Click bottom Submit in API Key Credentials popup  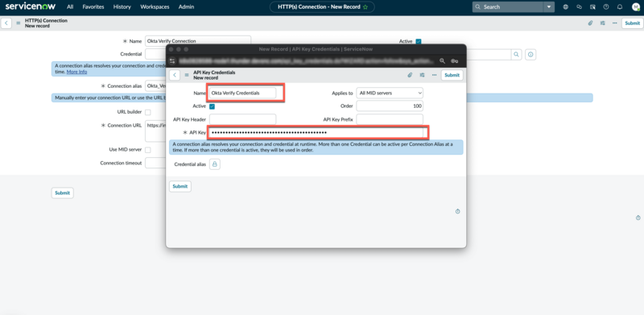(180, 187)
